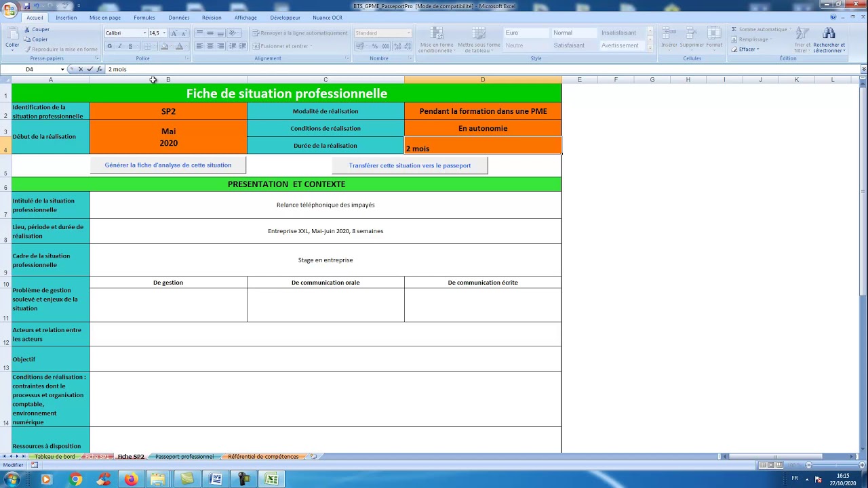
Task: Apply font color A
Action: 179,46
